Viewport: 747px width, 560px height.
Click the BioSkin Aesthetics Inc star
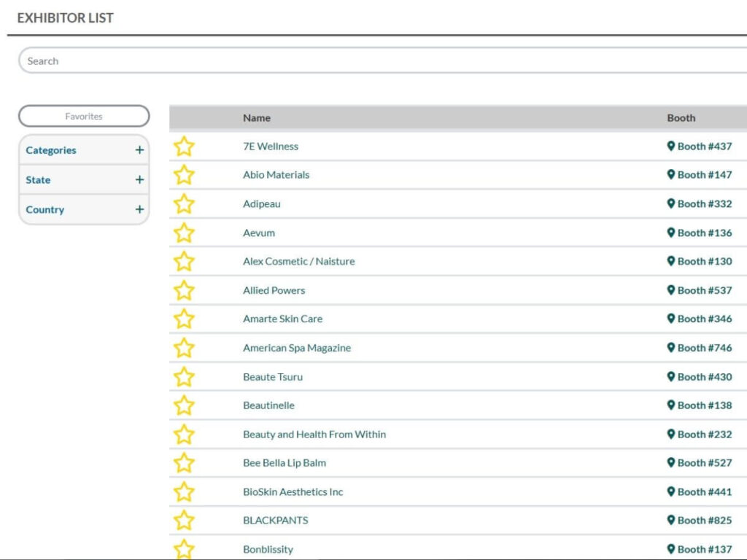click(184, 492)
